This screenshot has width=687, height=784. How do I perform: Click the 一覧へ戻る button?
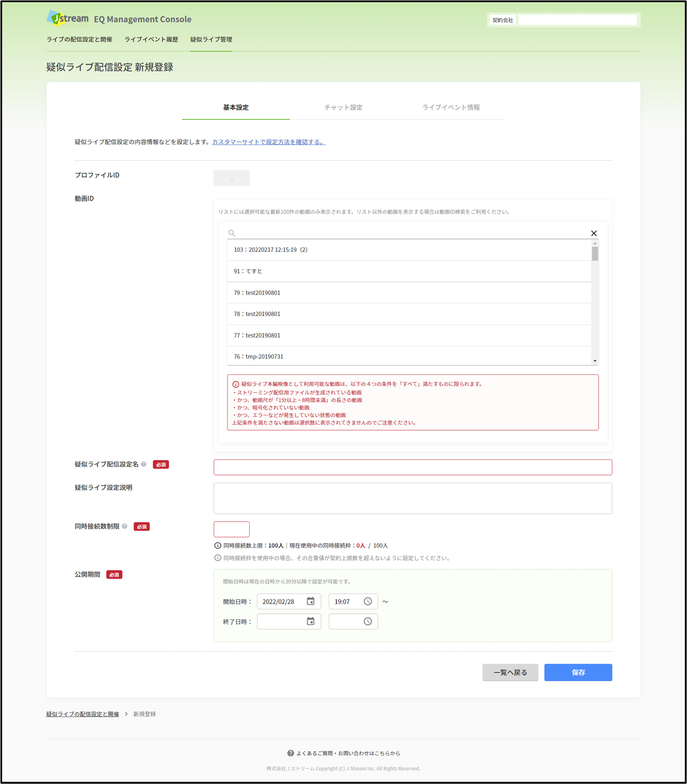510,672
